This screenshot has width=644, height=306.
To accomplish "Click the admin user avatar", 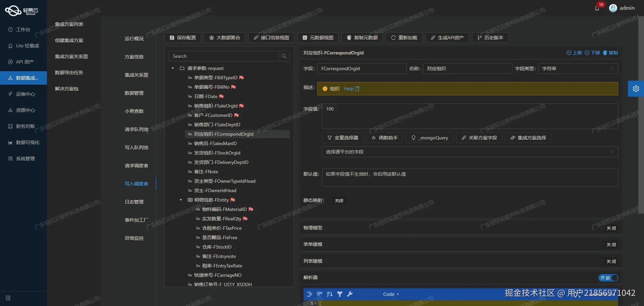I will coord(613,8).
